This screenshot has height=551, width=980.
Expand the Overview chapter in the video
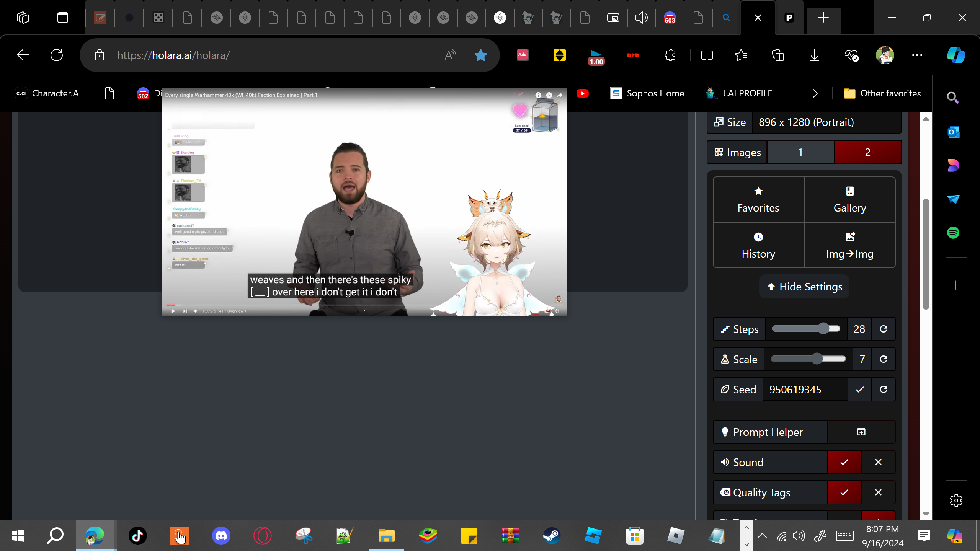pyautogui.click(x=237, y=311)
